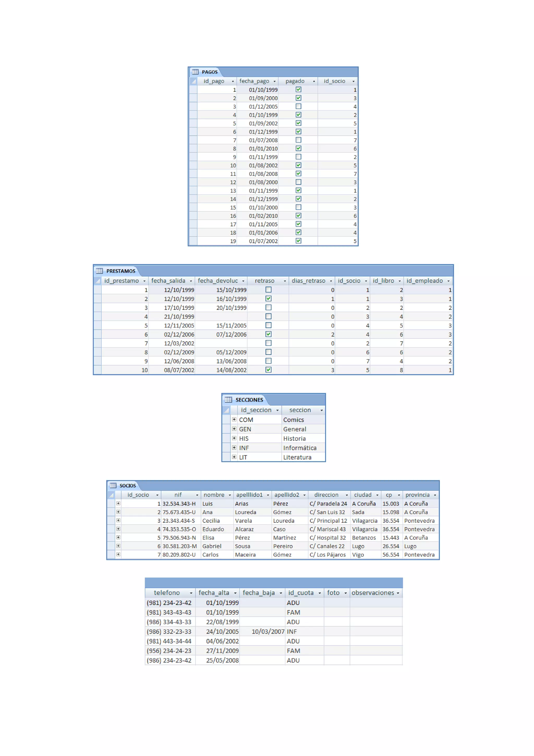
Task: Toggle pagado checkbox for id_pago 19
Action: pos(299,241)
